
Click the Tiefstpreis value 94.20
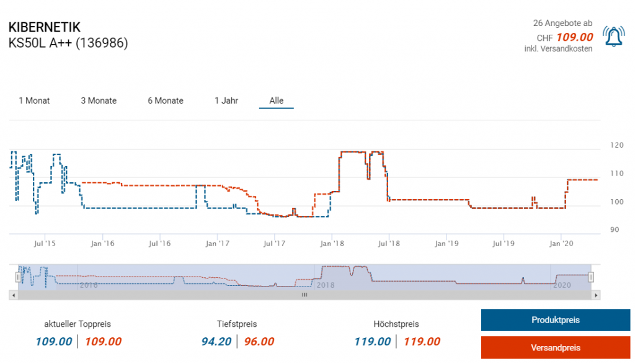[x=216, y=342]
